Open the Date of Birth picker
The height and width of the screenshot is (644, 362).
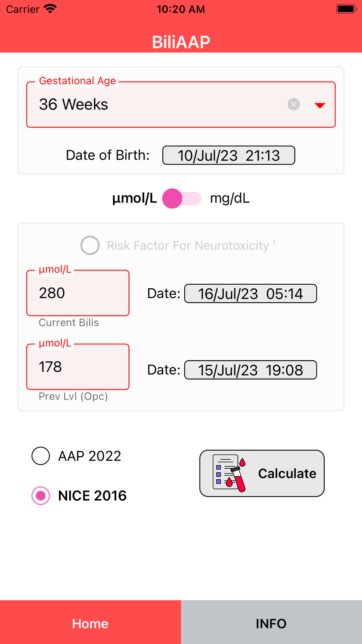(x=229, y=155)
